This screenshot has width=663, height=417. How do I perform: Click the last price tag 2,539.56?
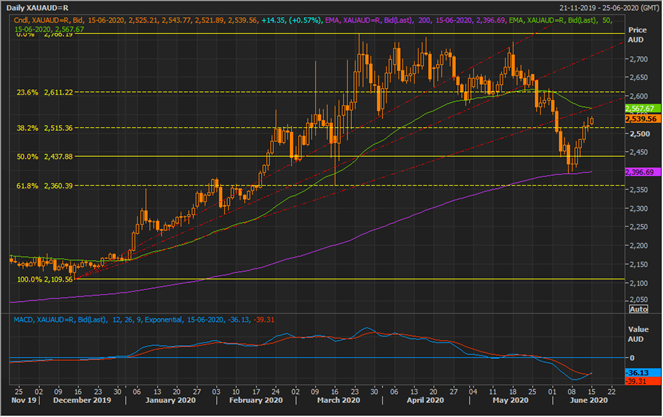(x=643, y=119)
